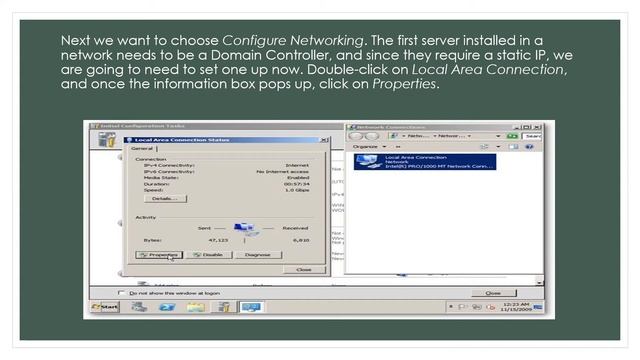Click the Action Center flag tray icon
Screen dimensions: 640x360
tap(463, 307)
